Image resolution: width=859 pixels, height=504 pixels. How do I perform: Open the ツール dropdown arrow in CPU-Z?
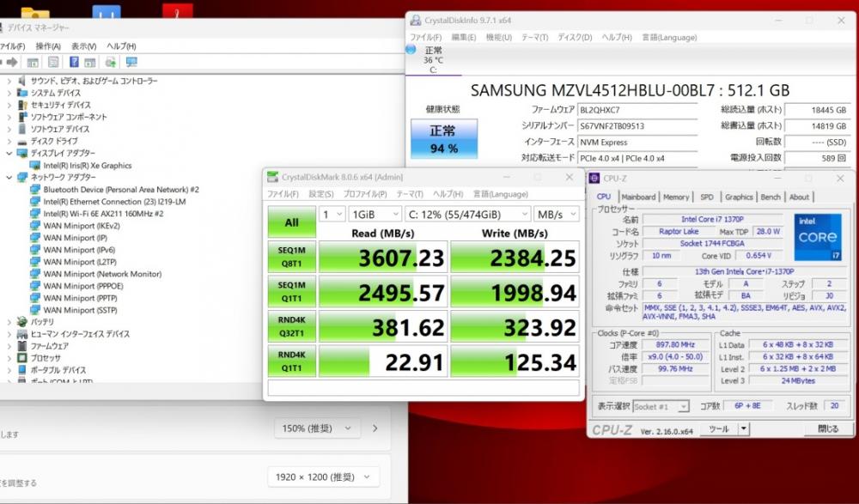(x=743, y=429)
